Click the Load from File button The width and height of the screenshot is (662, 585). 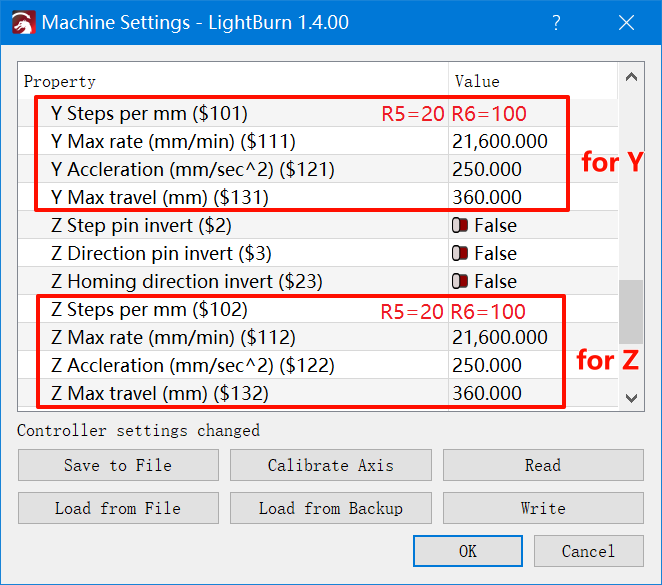tap(118, 508)
